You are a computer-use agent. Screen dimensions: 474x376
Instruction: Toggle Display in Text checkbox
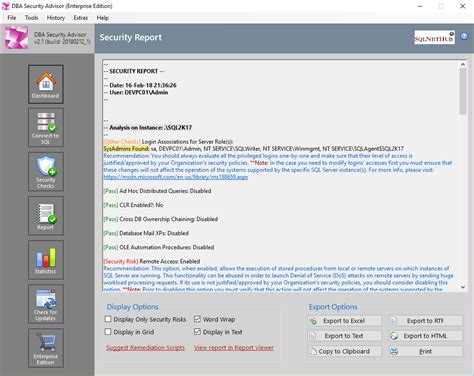pyautogui.click(x=197, y=332)
